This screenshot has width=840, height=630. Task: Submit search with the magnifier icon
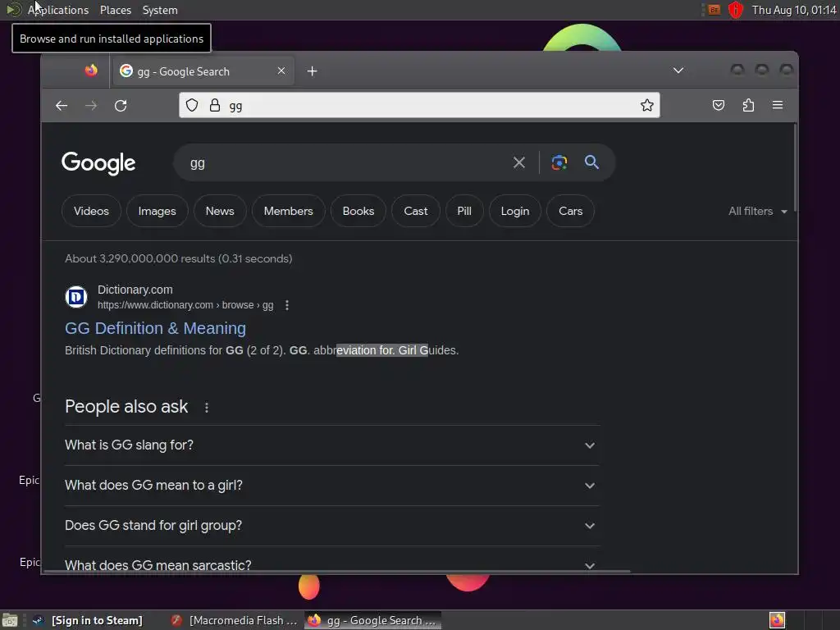tap(591, 162)
